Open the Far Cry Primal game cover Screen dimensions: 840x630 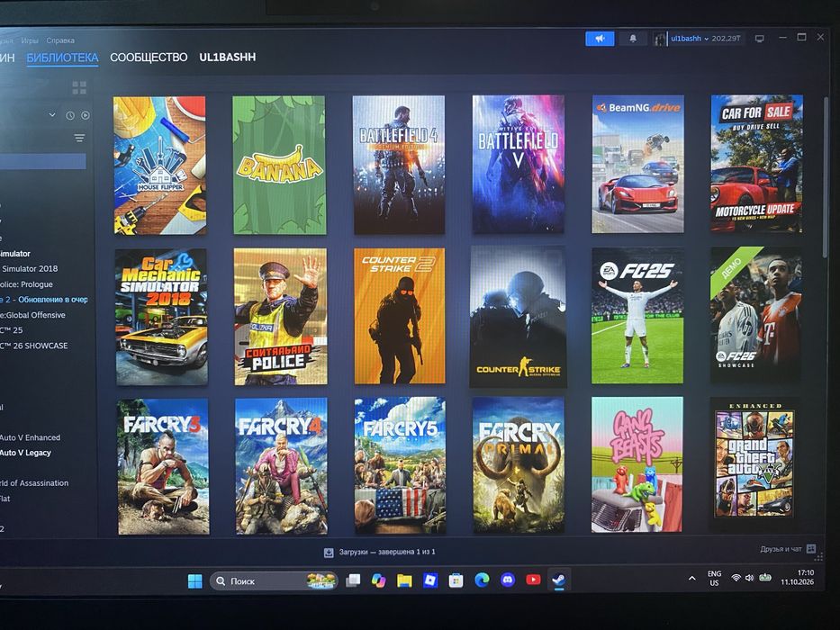click(519, 465)
